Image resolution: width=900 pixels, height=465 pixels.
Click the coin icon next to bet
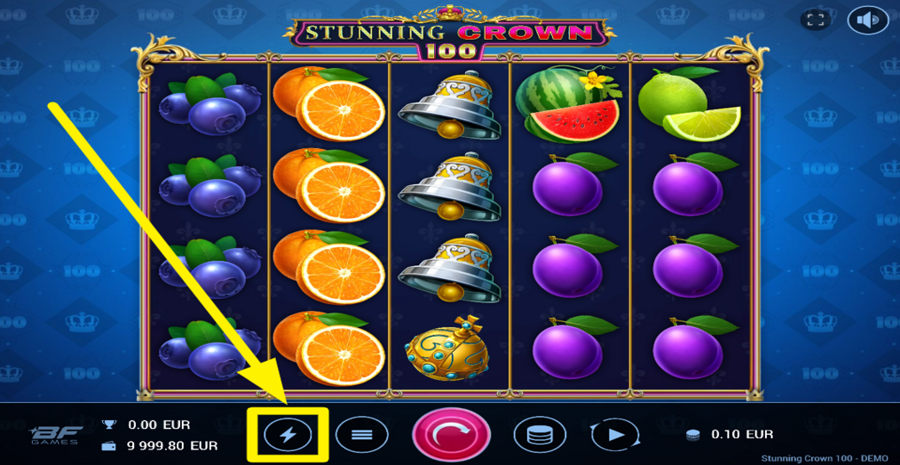pos(693,435)
